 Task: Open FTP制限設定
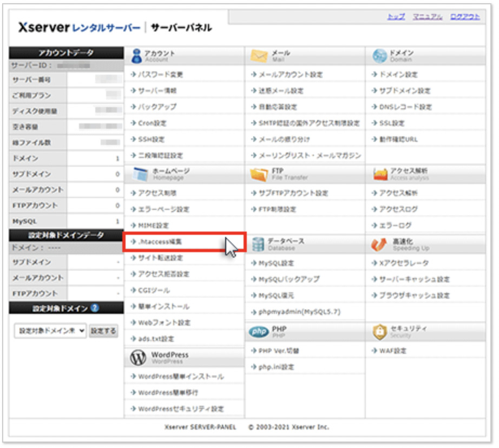(x=277, y=209)
